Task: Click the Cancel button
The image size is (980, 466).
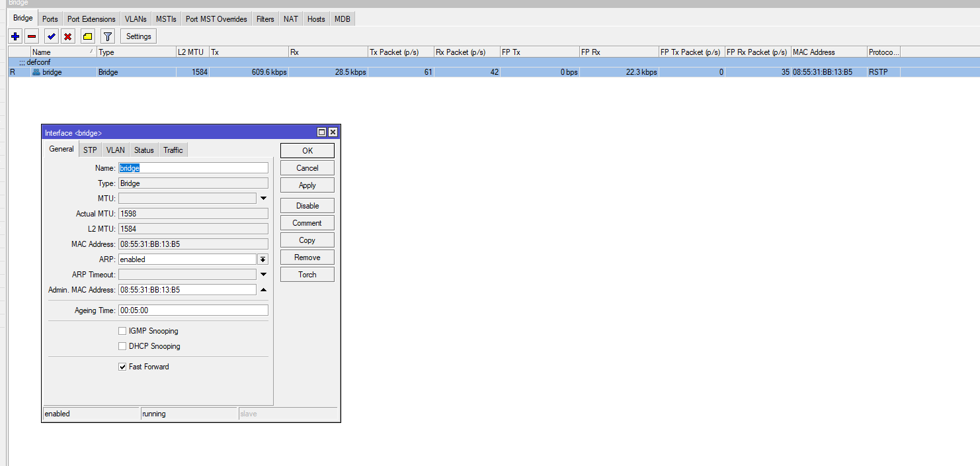Action: 307,168
